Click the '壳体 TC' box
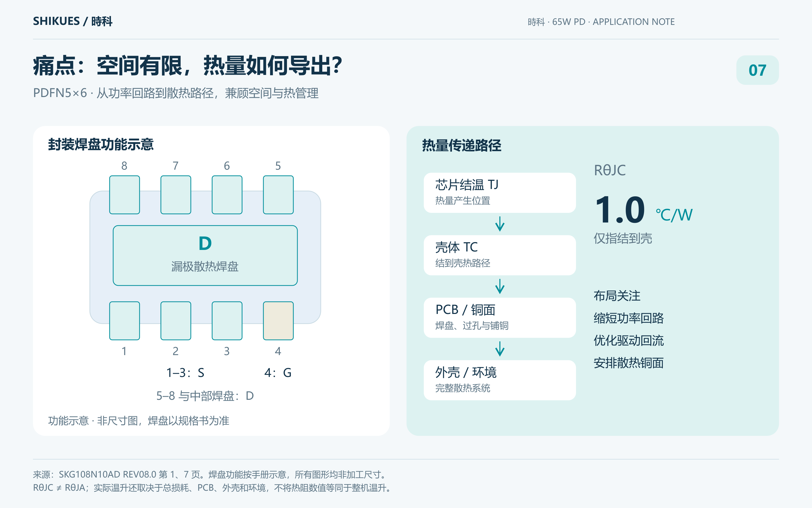The width and height of the screenshot is (812, 508). (x=500, y=255)
